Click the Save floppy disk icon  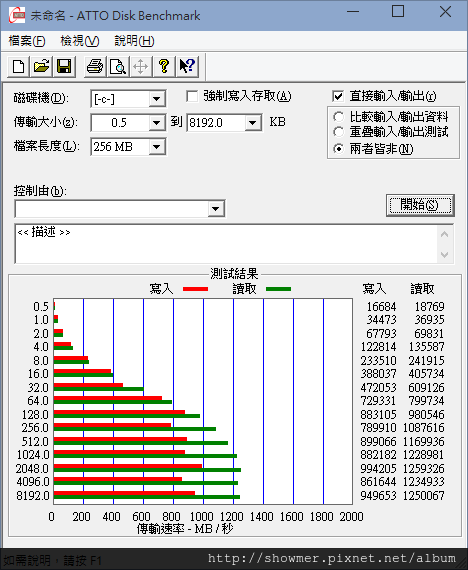point(64,67)
